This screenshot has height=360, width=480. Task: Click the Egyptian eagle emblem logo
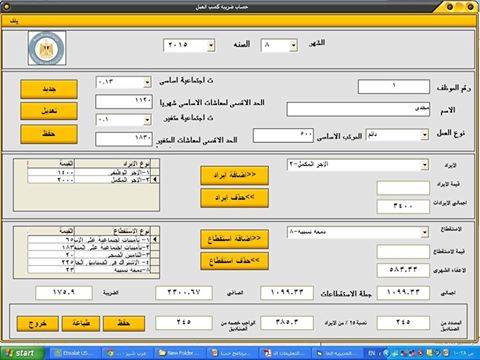(x=47, y=48)
